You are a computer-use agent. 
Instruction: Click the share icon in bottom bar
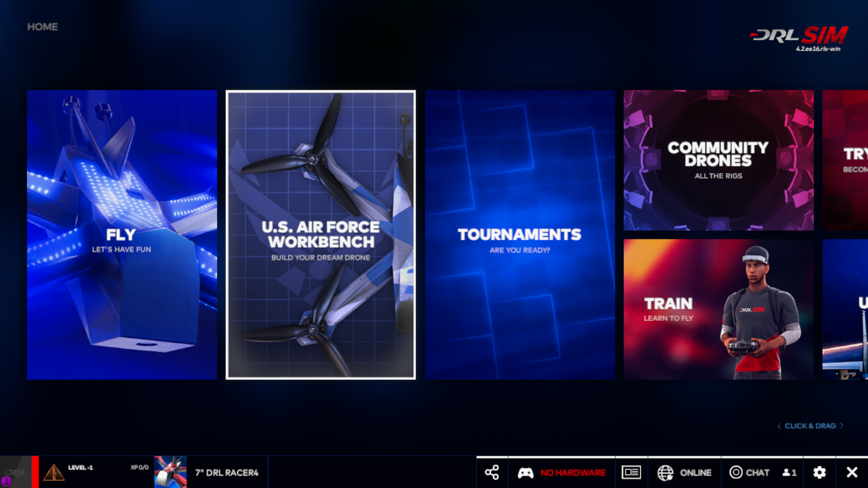[492, 472]
